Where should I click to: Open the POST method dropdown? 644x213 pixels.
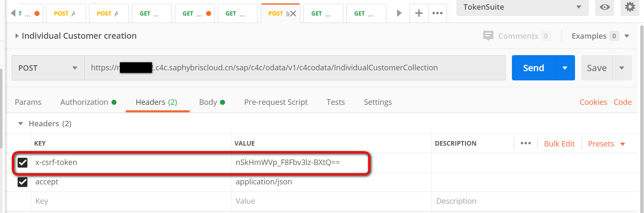tap(48, 68)
